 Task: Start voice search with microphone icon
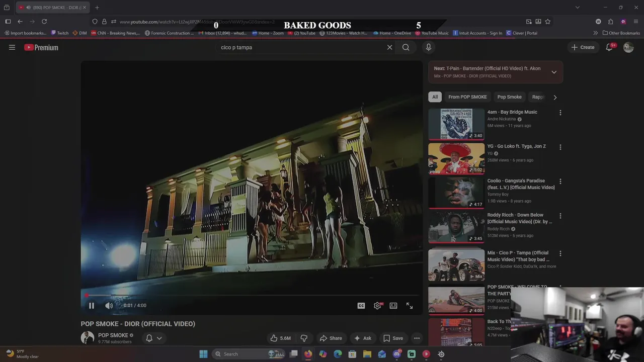[x=429, y=47]
